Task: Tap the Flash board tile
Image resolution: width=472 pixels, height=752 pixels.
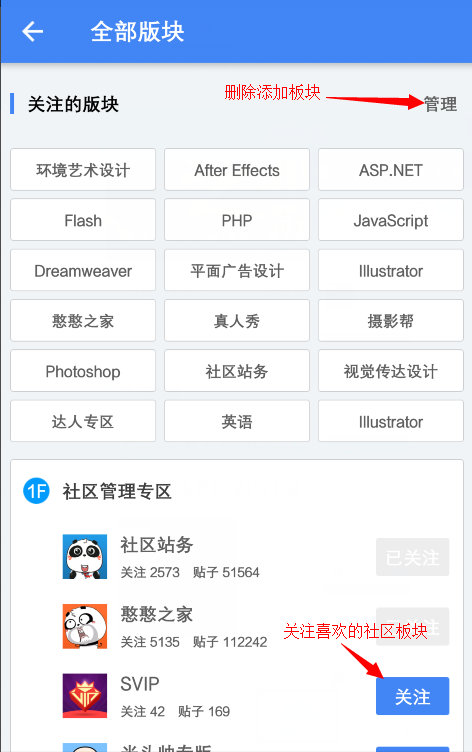Action: (83, 220)
